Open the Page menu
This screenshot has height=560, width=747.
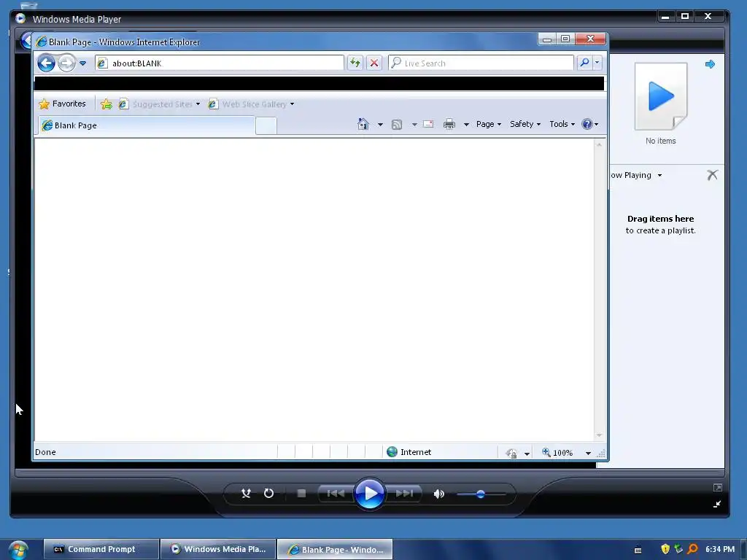click(x=488, y=124)
